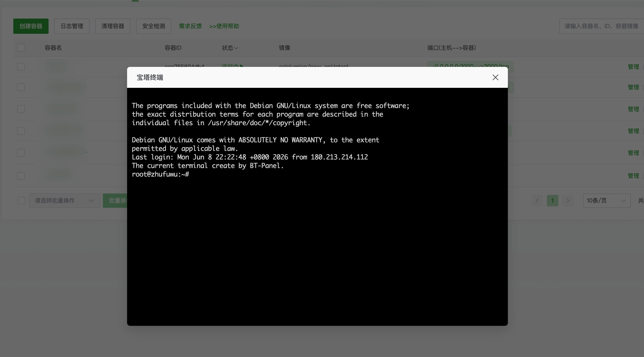Check the fourth container row checkbox

tap(21, 131)
